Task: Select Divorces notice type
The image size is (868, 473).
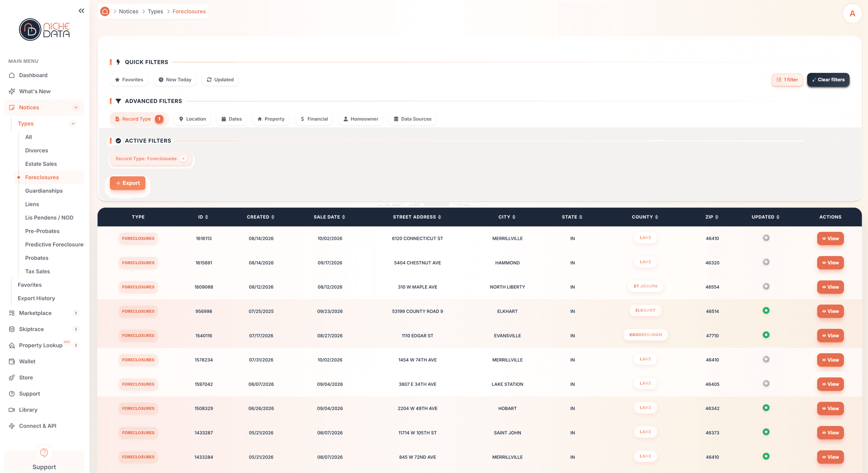Action: 37,150
